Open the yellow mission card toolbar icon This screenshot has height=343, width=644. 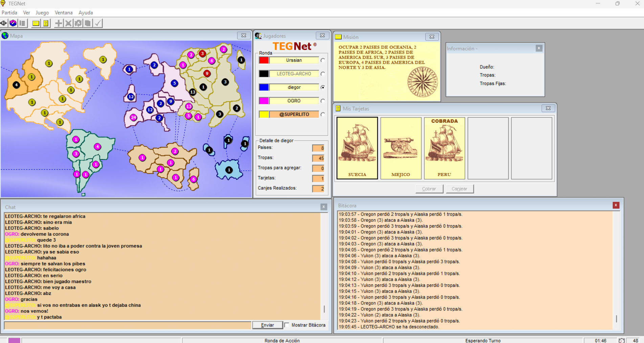[x=36, y=23]
